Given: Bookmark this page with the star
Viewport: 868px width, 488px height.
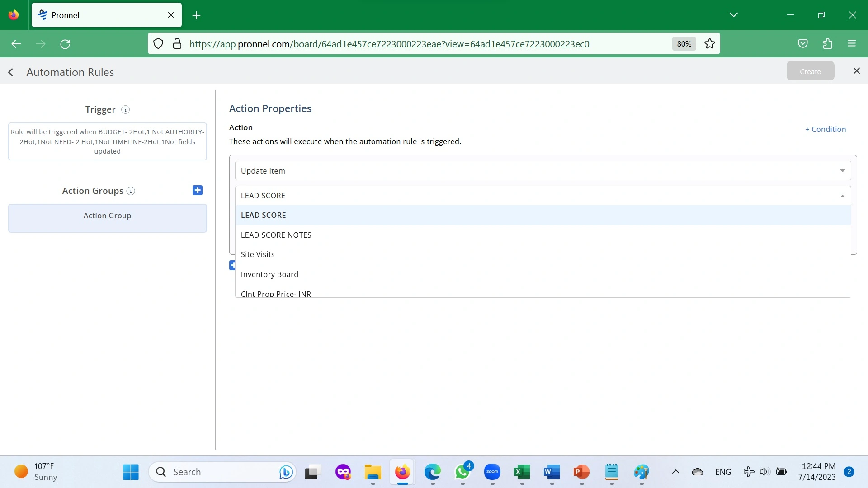Looking at the screenshot, I should (x=710, y=44).
